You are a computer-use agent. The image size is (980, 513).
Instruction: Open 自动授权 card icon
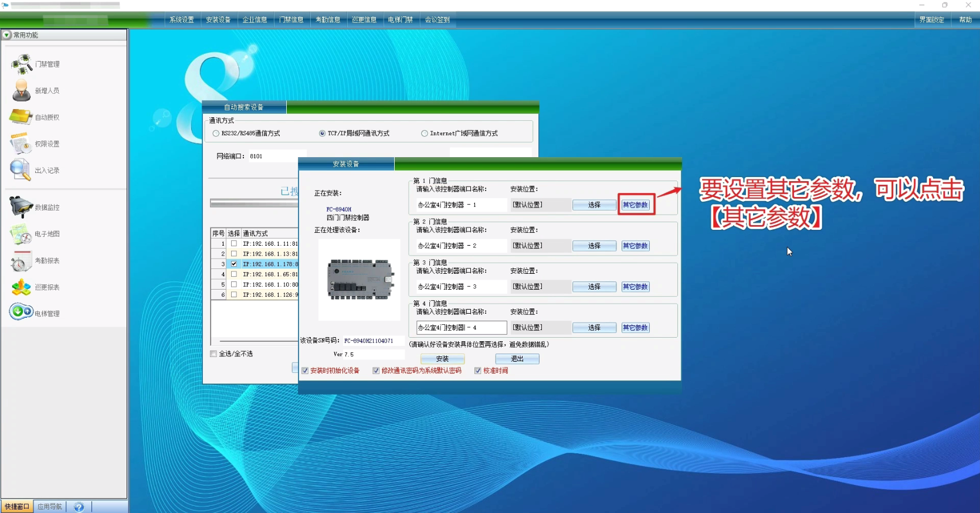(x=21, y=117)
